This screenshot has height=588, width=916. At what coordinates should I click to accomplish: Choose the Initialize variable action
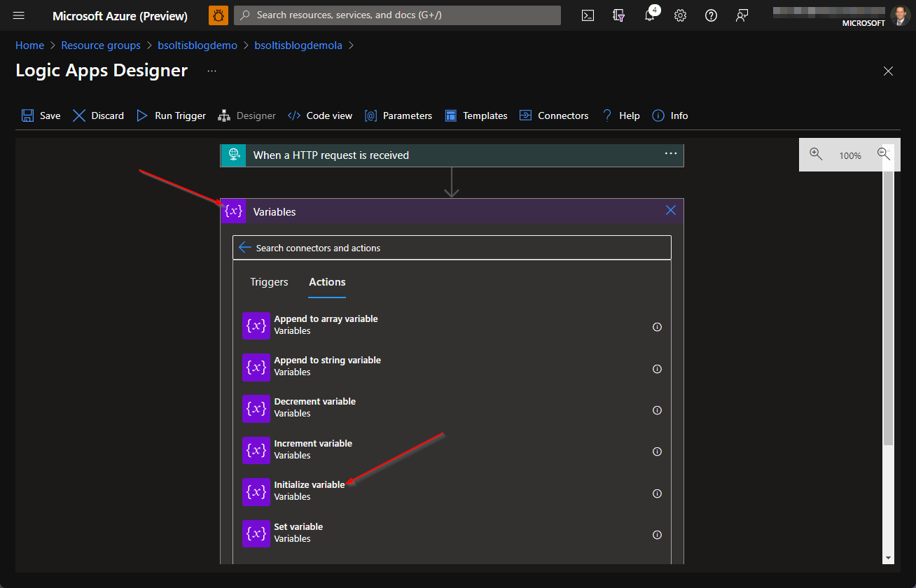tap(310, 485)
